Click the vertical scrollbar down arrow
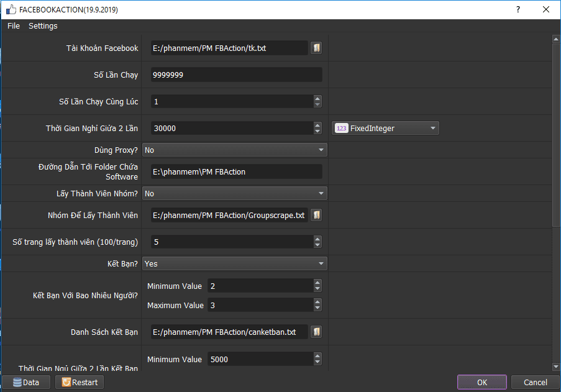This screenshot has height=392, width=561. coord(555,367)
